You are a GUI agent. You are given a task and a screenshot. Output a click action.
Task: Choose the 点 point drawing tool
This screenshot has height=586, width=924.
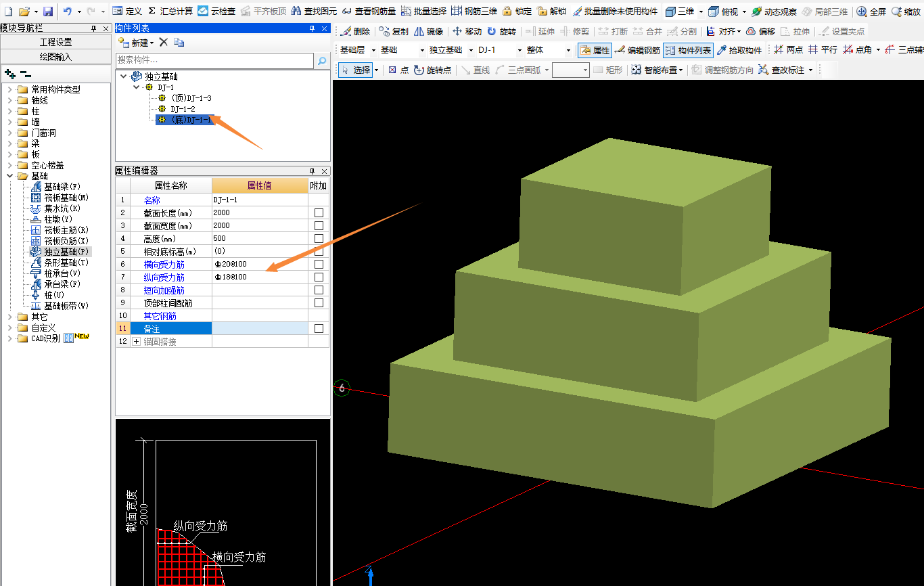(x=398, y=70)
